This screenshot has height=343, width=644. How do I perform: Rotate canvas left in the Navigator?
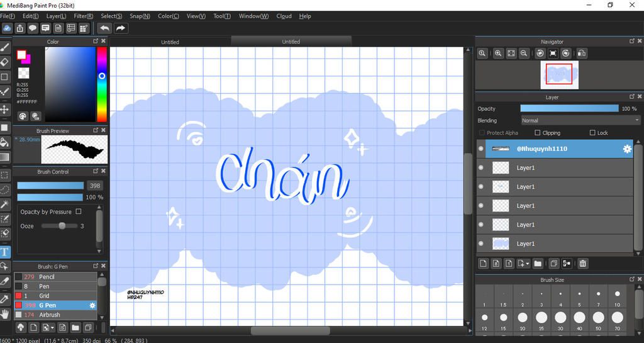[540, 53]
